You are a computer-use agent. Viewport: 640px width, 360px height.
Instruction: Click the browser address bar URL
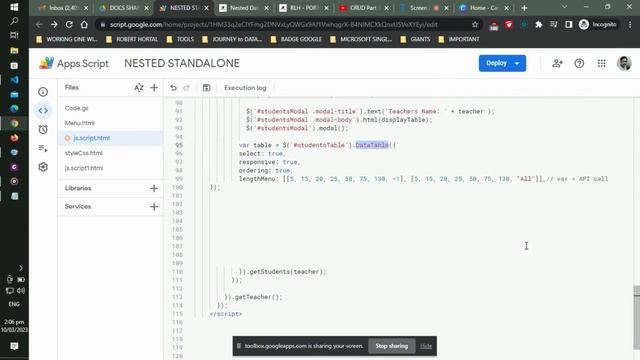point(273,24)
